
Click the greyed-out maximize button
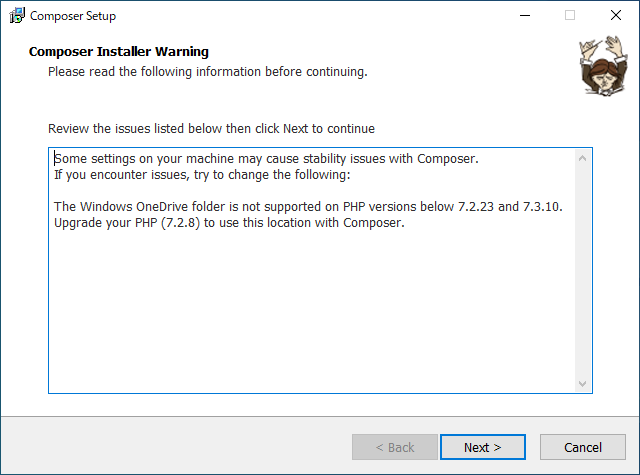(x=570, y=15)
